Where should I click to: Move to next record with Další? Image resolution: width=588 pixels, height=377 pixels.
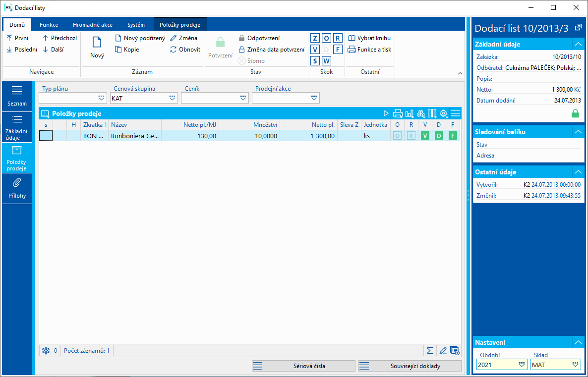coord(53,49)
